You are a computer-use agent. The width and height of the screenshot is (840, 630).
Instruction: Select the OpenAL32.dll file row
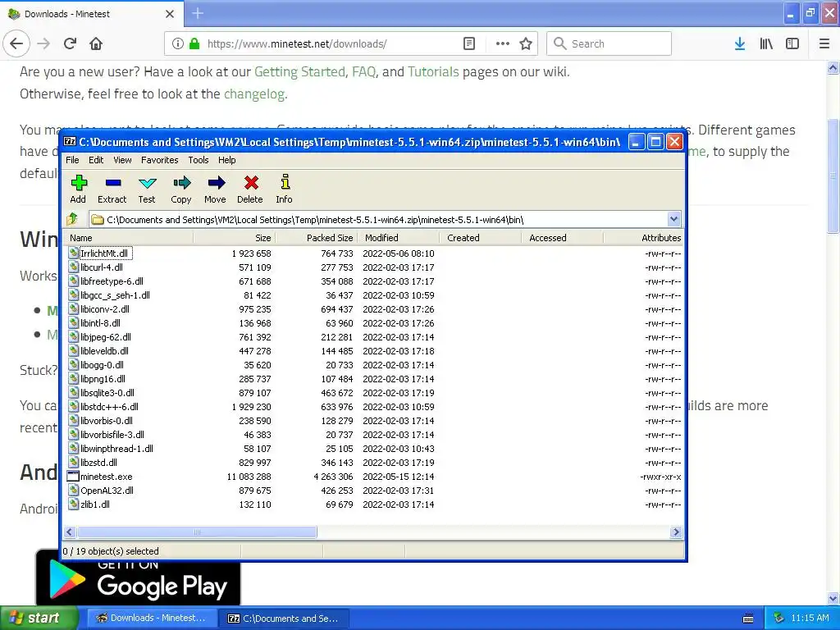click(x=373, y=491)
